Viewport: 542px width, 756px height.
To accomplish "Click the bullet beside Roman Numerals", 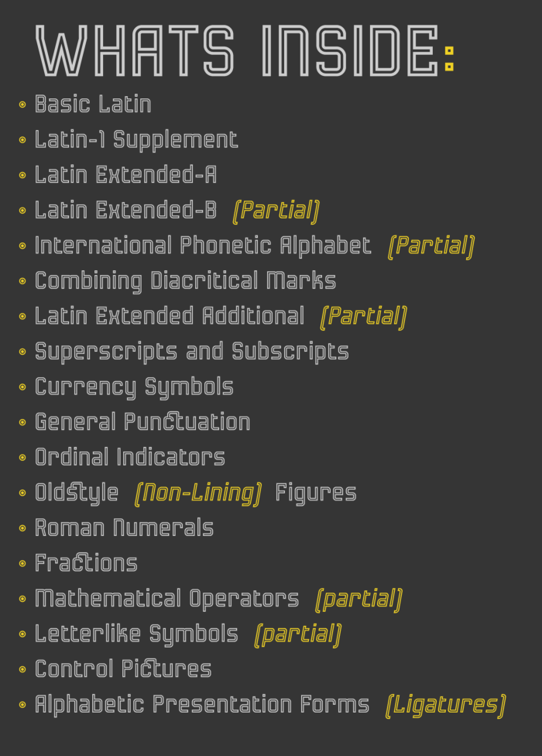I will click(22, 528).
